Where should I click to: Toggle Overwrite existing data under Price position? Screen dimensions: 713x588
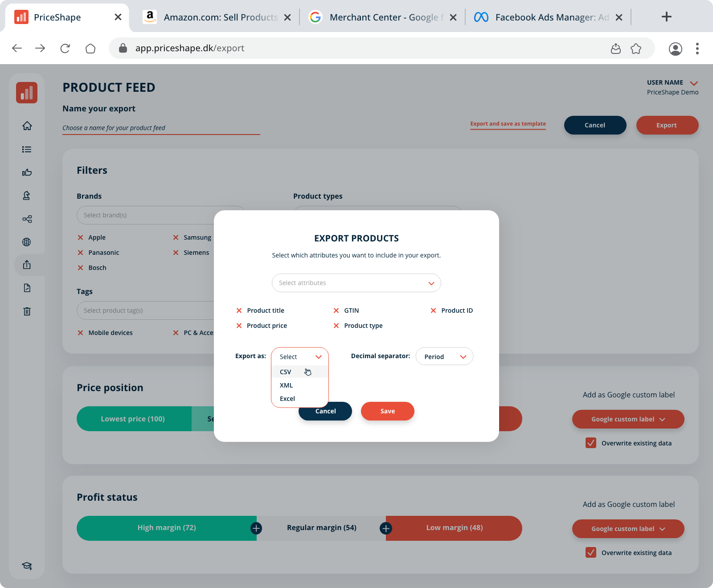[x=591, y=443]
